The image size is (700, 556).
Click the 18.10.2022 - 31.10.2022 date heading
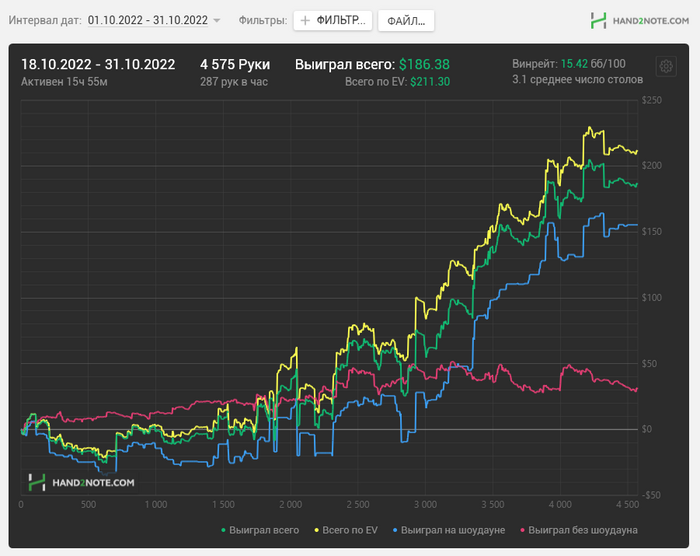click(98, 65)
